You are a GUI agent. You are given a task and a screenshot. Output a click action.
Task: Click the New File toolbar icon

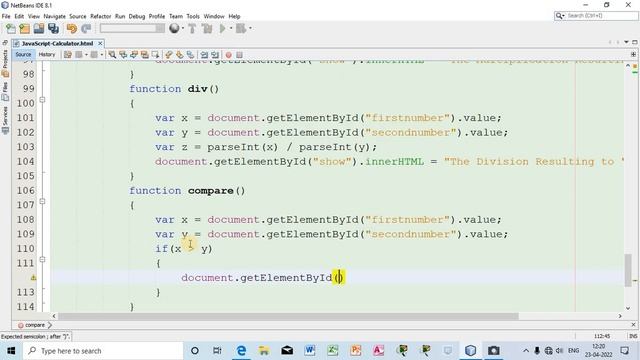point(11,29)
